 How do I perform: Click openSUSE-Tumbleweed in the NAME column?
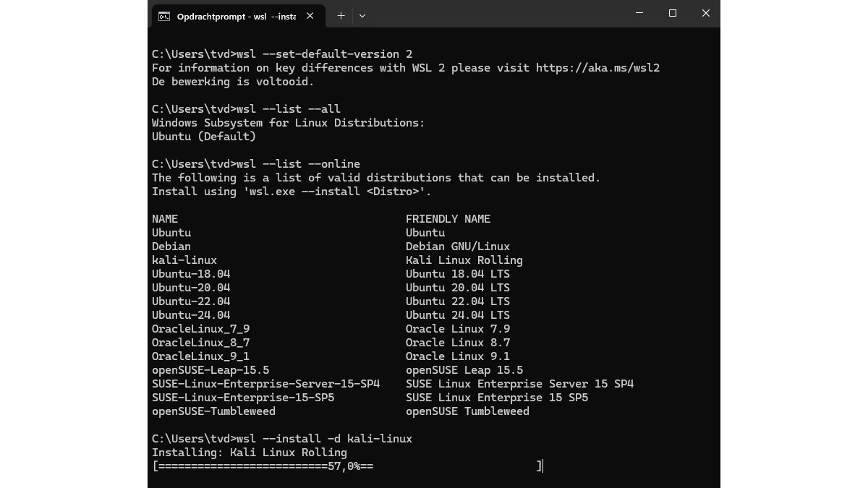(x=213, y=411)
